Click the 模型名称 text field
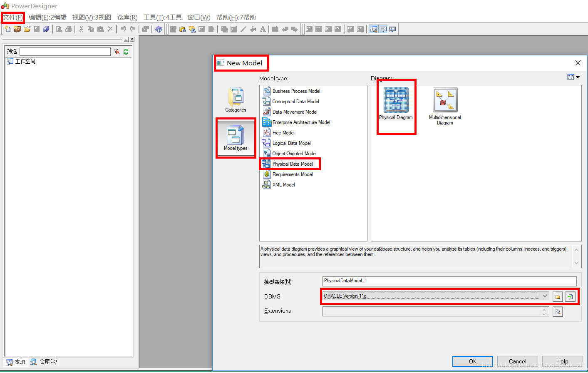Image resolution: width=588 pixels, height=373 pixels. (449, 281)
